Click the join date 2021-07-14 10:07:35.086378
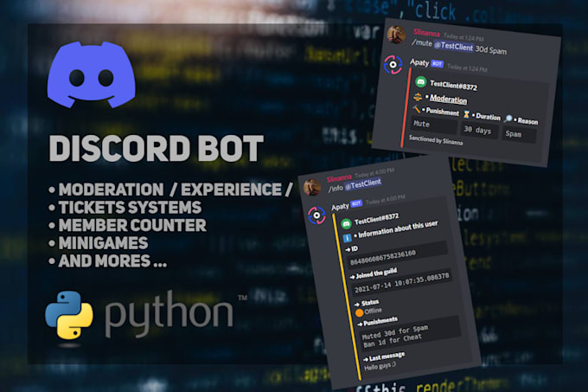Viewport: 588px width, 392px height. tap(401, 283)
